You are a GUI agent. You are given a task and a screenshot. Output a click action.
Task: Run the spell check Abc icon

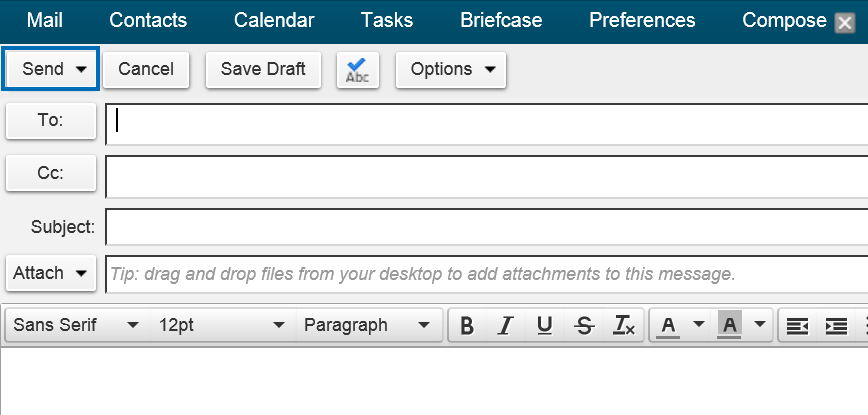[x=358, y=70]
